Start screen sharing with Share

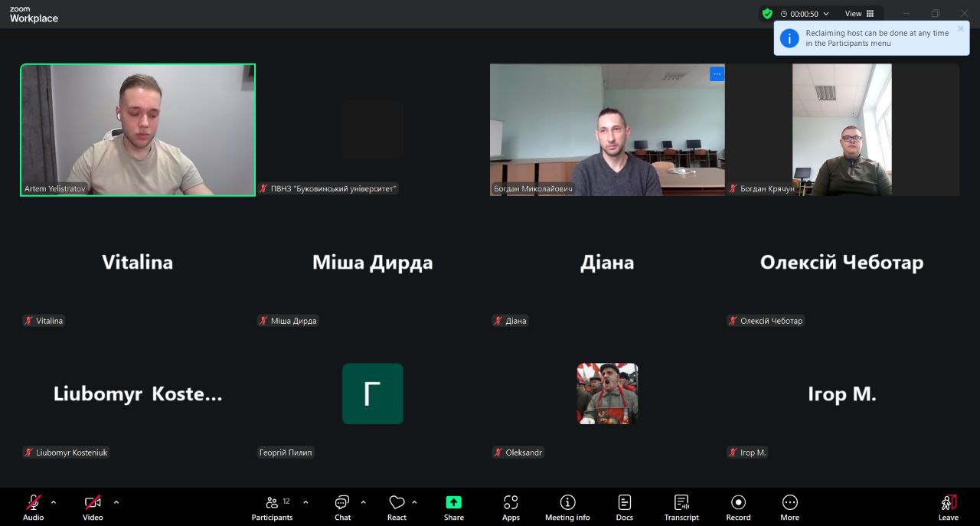(x=453, y=507)
